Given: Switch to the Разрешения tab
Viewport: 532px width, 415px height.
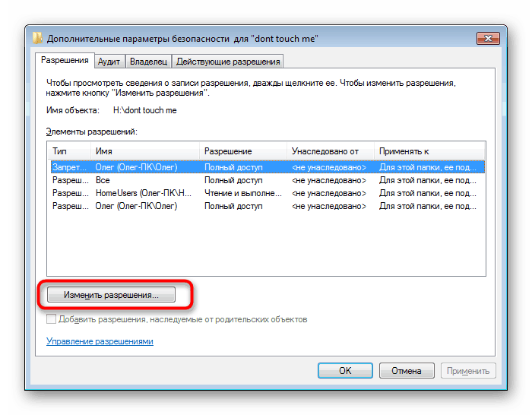Looking at the screenshot, I should coord(65,60).
